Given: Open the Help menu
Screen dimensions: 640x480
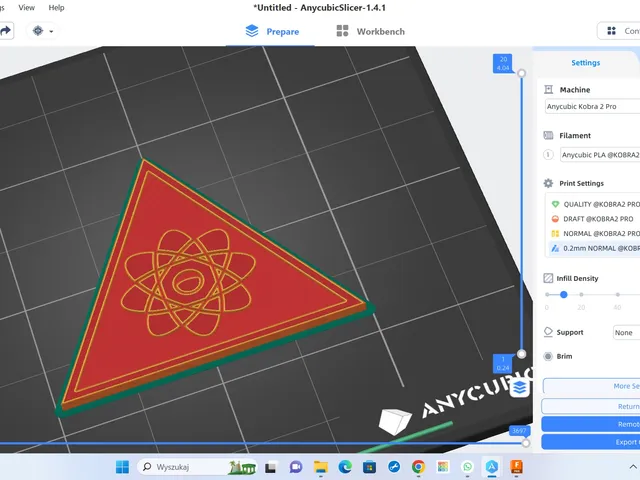Looking at the screenshot, I should (56, 7).
